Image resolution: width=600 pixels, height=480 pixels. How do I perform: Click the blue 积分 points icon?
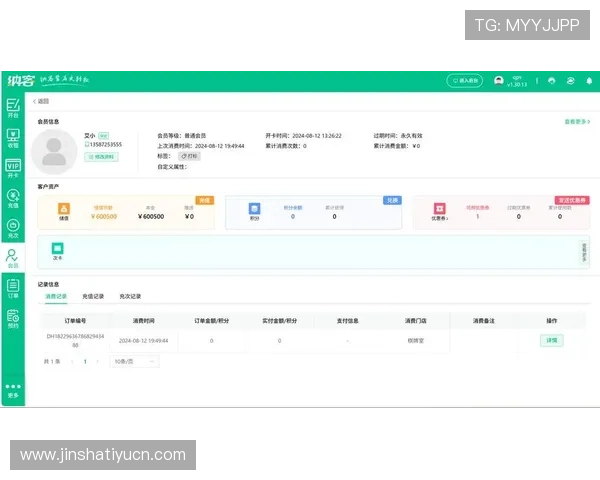pyautogui.click(x=254, y=211)
